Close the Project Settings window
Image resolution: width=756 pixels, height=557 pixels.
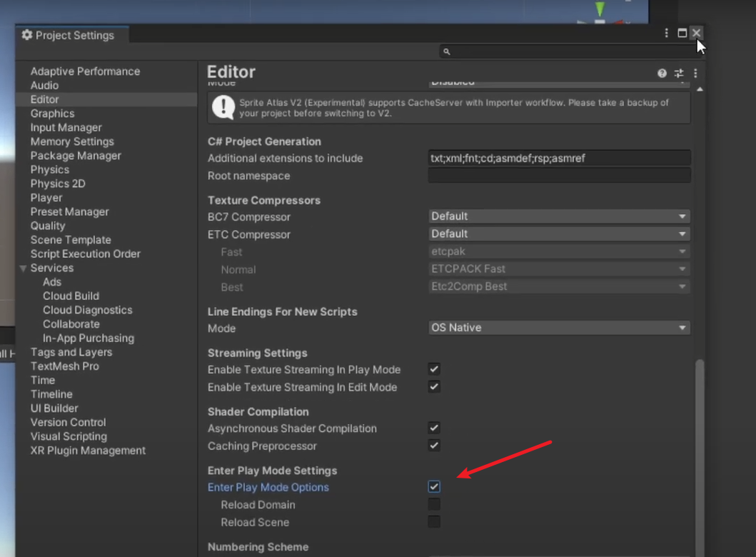[x=696, y=33]
